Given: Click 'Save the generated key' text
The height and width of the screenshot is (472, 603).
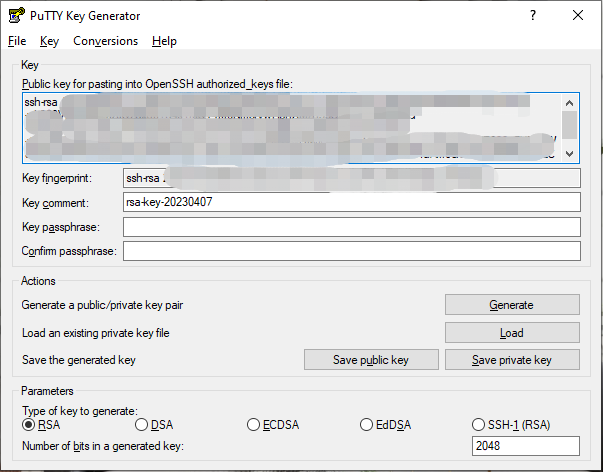Looking at the screenshot, I should point(78,360).
